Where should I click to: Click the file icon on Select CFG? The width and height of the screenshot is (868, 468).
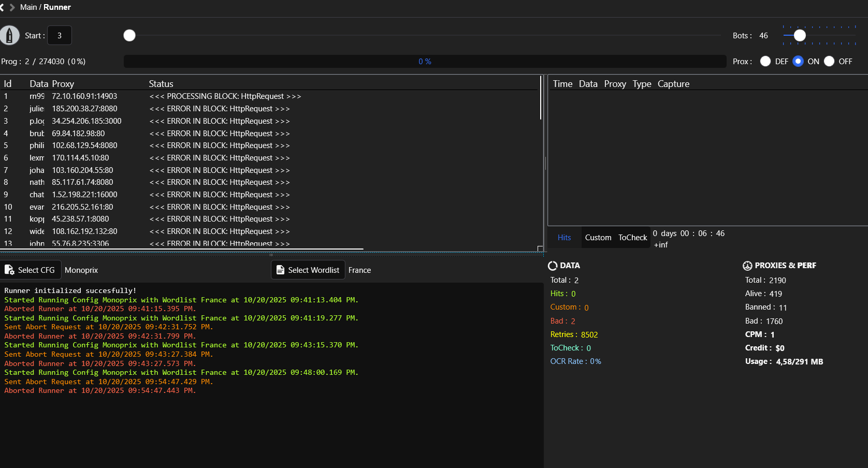coord(9,270)
